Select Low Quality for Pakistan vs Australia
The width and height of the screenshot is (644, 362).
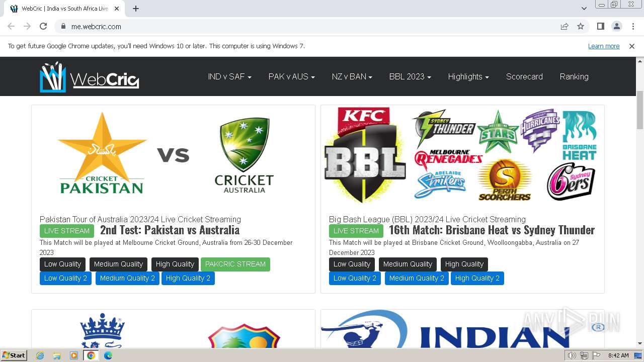[x=62, y=264]
